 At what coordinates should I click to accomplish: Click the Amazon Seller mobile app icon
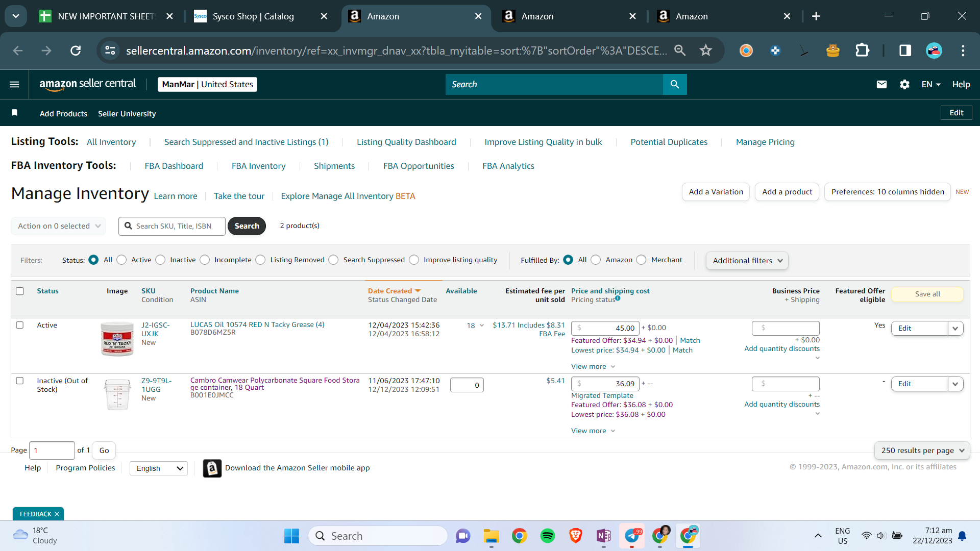(212, 468)
